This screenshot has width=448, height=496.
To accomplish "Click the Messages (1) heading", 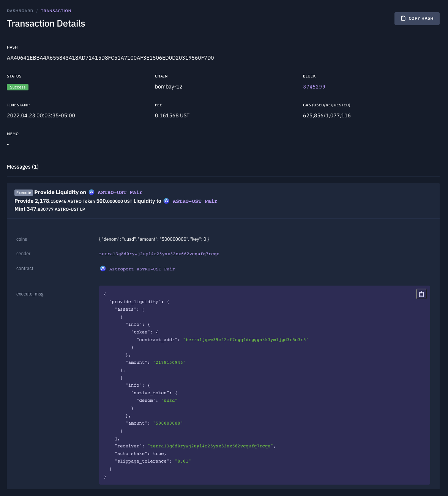I will pos(23,167).
